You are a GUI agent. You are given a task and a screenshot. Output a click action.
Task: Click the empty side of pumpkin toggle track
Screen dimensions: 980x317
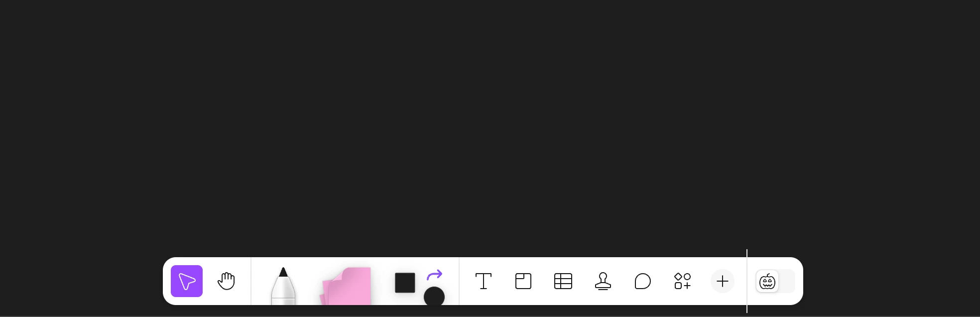click(787, 282)
